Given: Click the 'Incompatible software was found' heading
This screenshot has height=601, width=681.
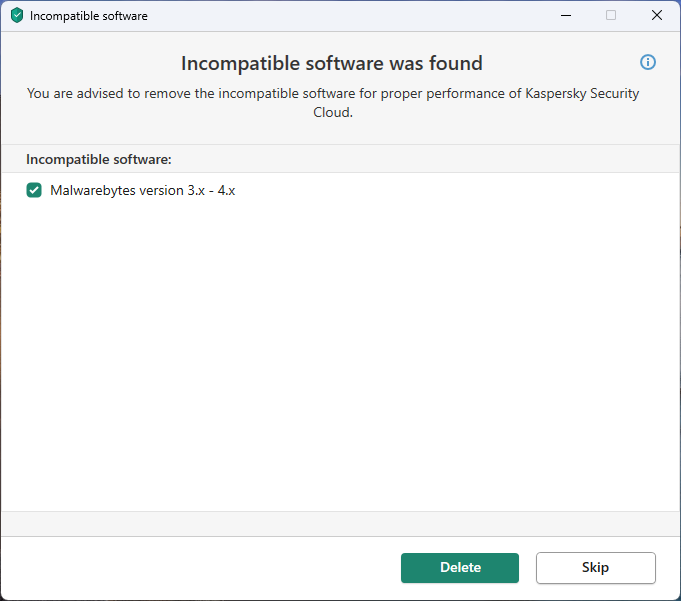Looking at the screenshot, I should pyautogui.click(x=332, y=64).
